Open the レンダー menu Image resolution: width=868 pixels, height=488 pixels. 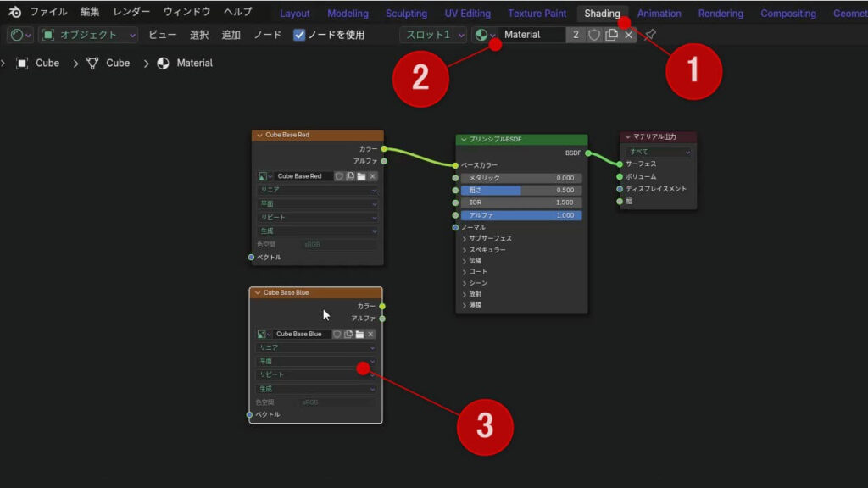click(131, 12)
